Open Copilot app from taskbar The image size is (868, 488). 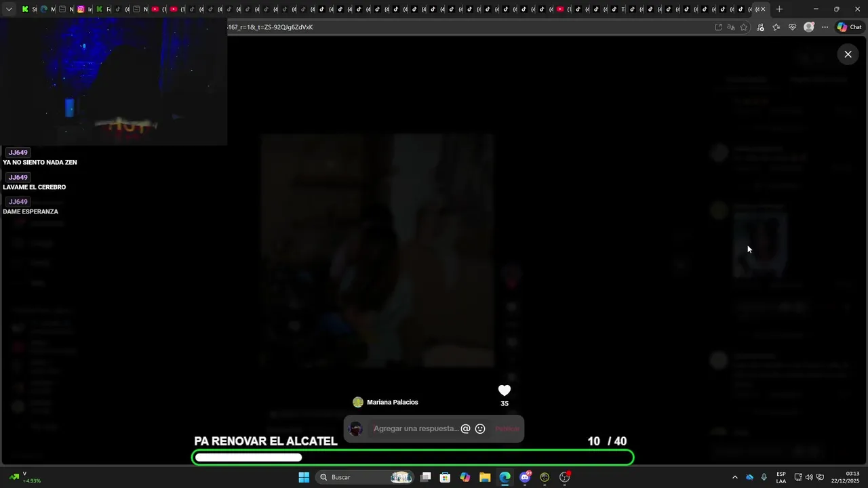pyautogui.click(x=465, y=477)
